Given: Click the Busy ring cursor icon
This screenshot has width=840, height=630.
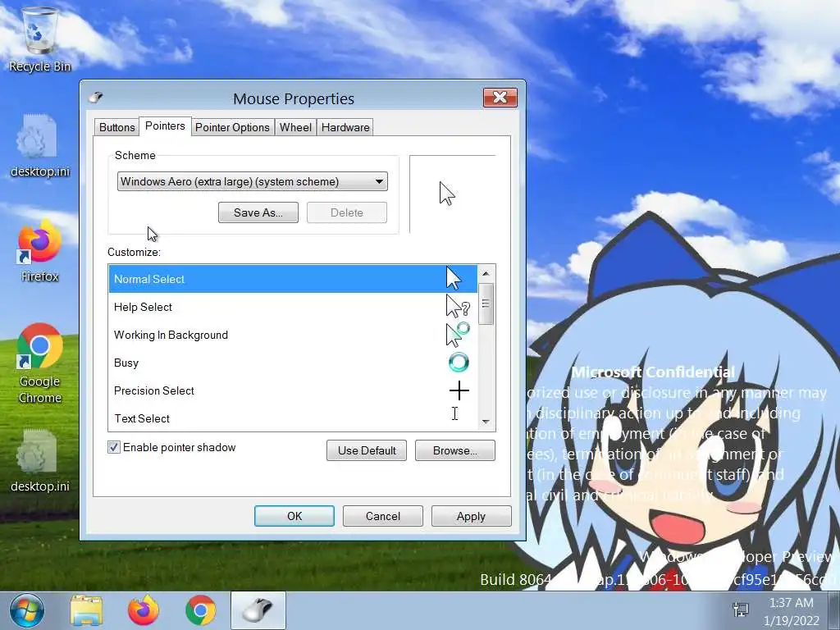Looking at the screenshot, I should [x=459, y=363].
